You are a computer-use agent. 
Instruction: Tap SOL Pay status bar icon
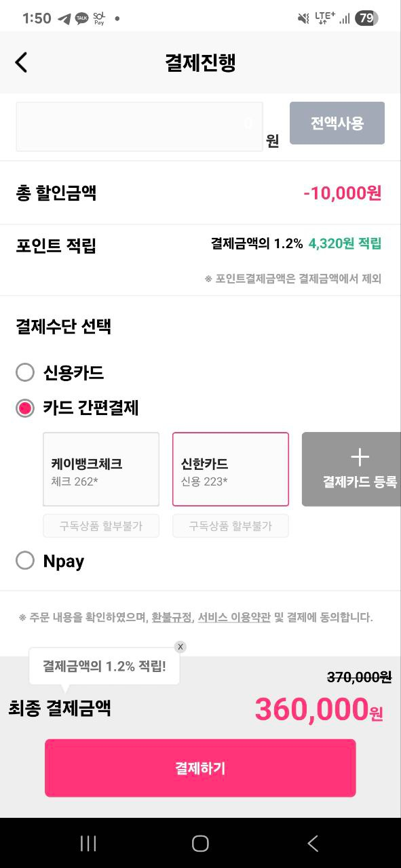[x=100, y=18]
